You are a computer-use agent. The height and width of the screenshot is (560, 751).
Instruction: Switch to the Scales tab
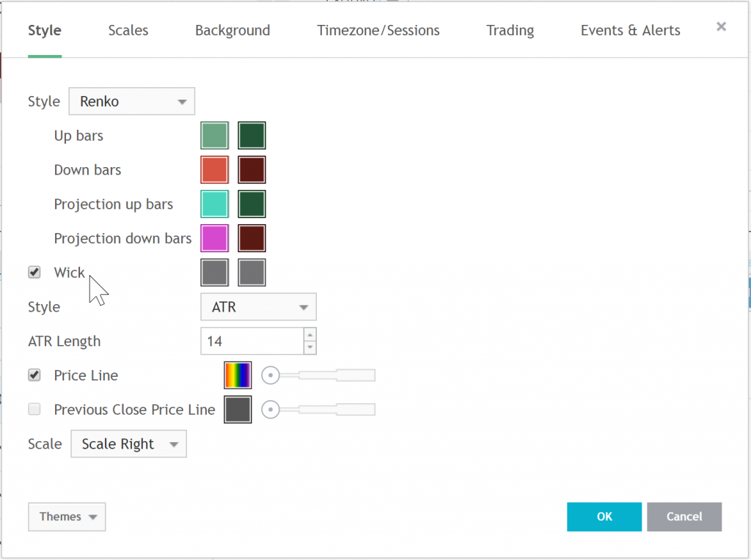click(x=128, y=31)
